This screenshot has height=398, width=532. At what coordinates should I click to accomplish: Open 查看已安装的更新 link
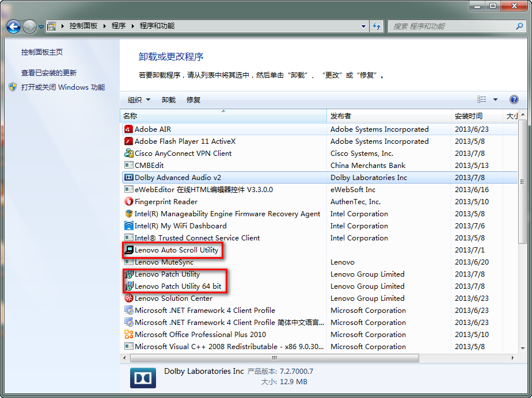point(49,72)
